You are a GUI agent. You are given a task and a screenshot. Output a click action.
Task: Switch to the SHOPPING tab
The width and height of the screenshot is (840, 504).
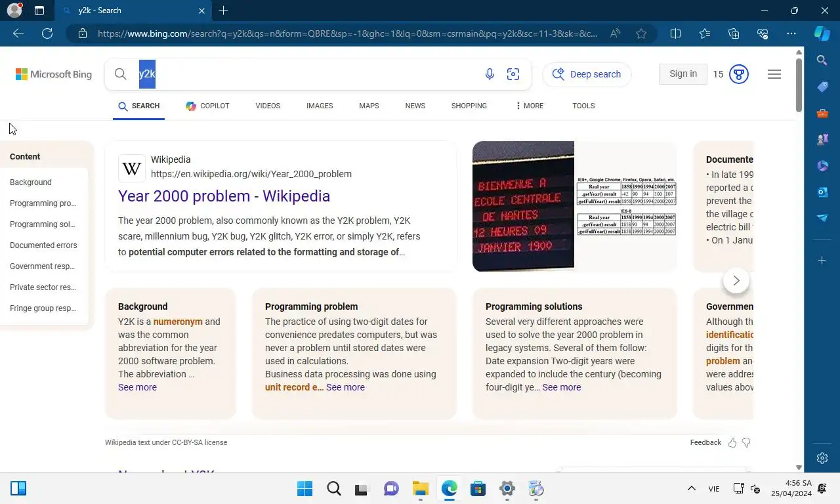[469, 106]
